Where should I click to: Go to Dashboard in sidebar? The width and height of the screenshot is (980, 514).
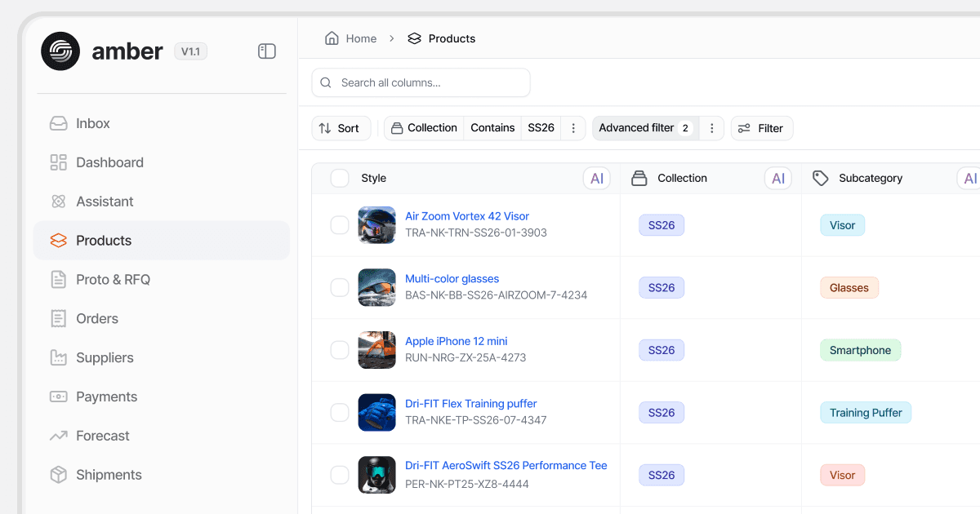[x=162, y=162]
